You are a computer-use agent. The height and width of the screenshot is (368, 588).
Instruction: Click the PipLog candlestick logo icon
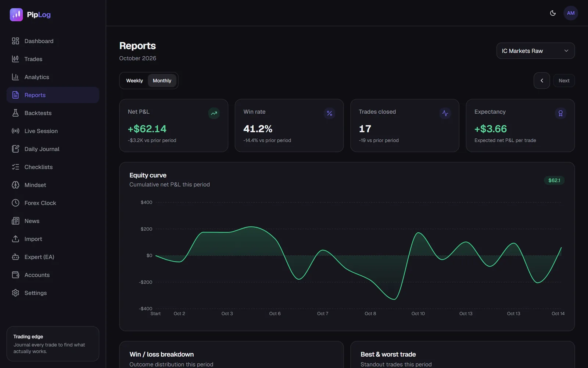pyautogui.click(x=16, y=15)
